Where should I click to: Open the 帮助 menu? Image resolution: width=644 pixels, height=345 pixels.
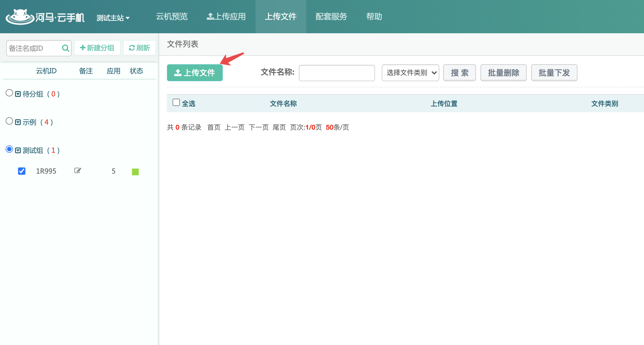tap(374, 17)
